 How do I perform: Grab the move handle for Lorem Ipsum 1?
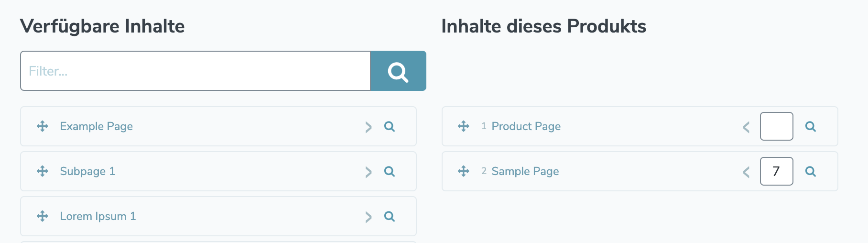(x=43, y=216)
